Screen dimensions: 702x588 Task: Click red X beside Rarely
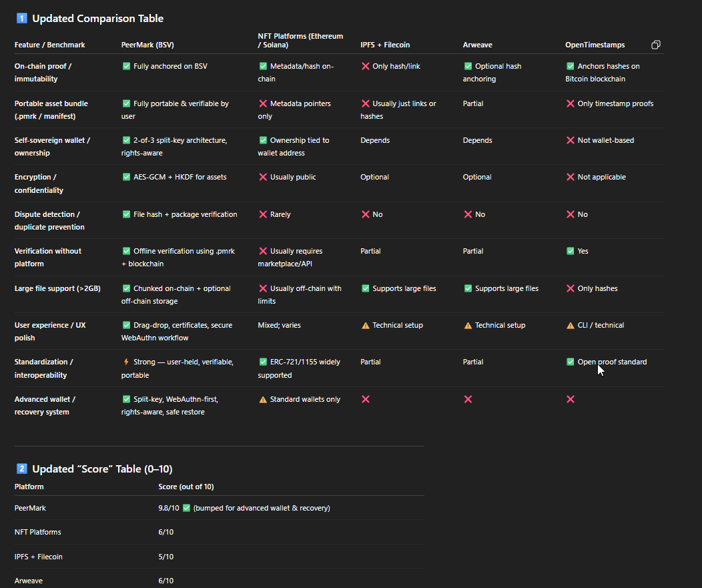tap(263, 214)
